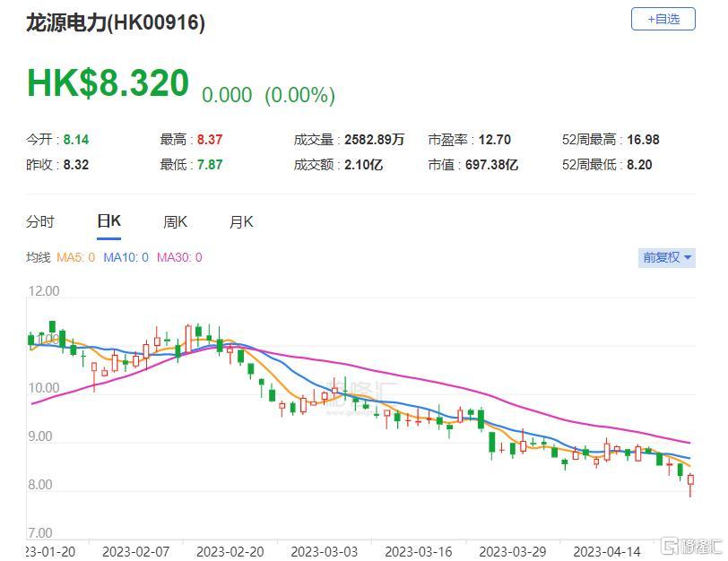Click the price change 0.000 (0.00%)
728x561 pixels.
click(x=268, y=95)
